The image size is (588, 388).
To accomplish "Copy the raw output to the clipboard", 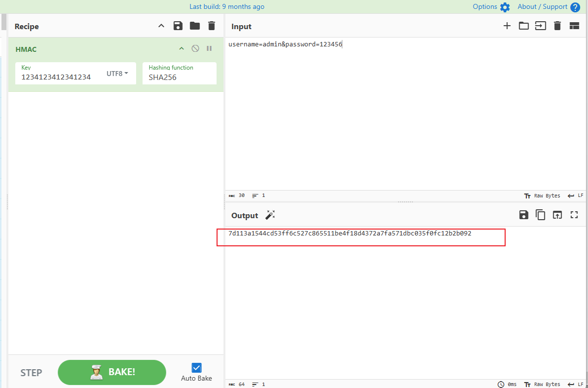I will click(540, 215).
